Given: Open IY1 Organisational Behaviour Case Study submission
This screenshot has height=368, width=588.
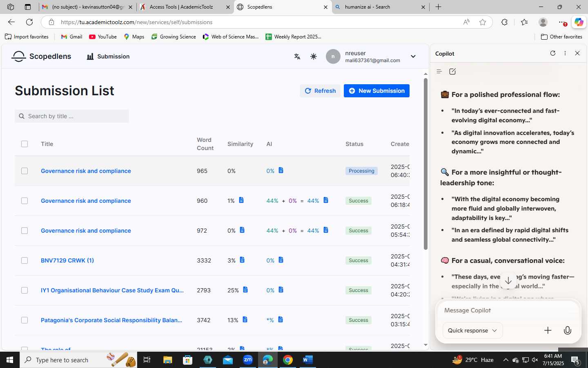Looking at the screenshot, I should pyautogui.click(x=112, y=290).
